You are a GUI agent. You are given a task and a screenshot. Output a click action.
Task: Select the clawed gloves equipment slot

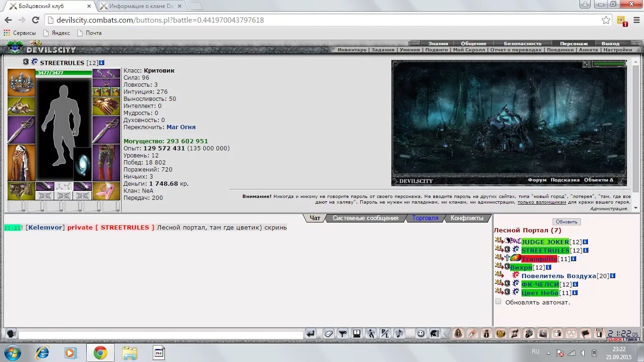[x=106, y=106]
